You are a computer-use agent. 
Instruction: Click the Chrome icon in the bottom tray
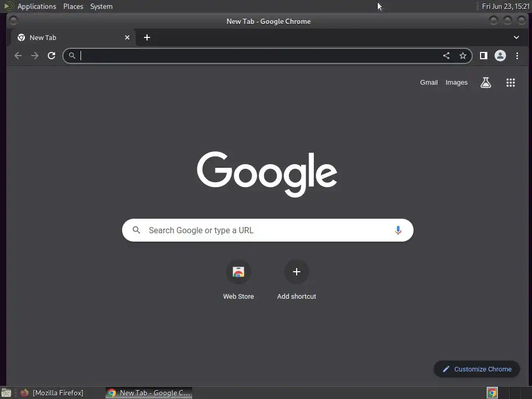click(492, 393)
